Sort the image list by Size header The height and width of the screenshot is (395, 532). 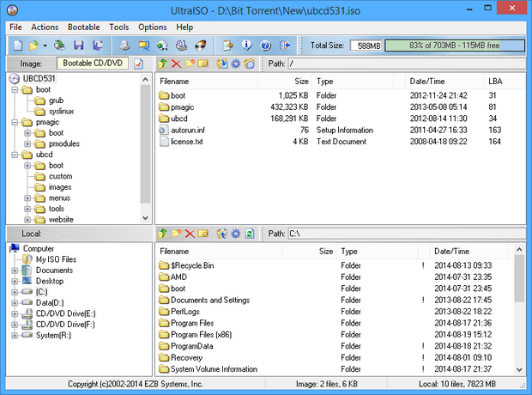coord(285,82)
